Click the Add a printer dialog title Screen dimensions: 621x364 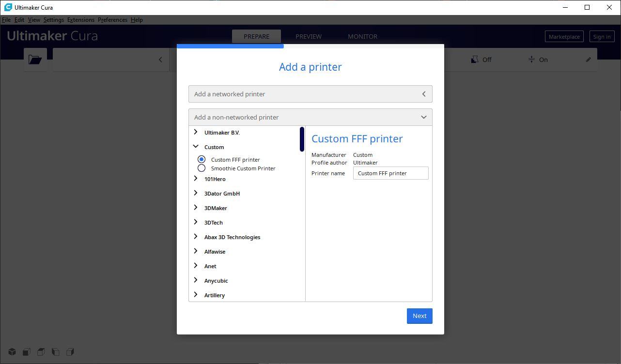(x=310, y=67)
